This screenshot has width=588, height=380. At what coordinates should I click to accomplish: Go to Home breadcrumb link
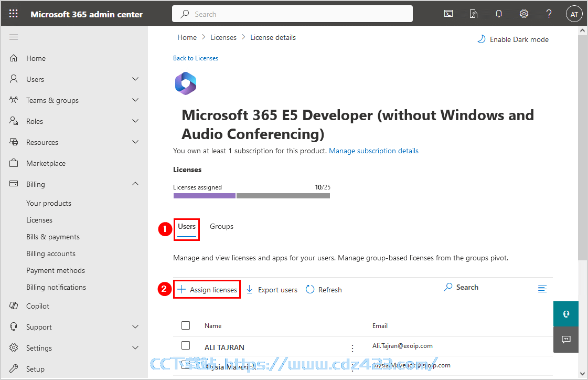(187, 37)
